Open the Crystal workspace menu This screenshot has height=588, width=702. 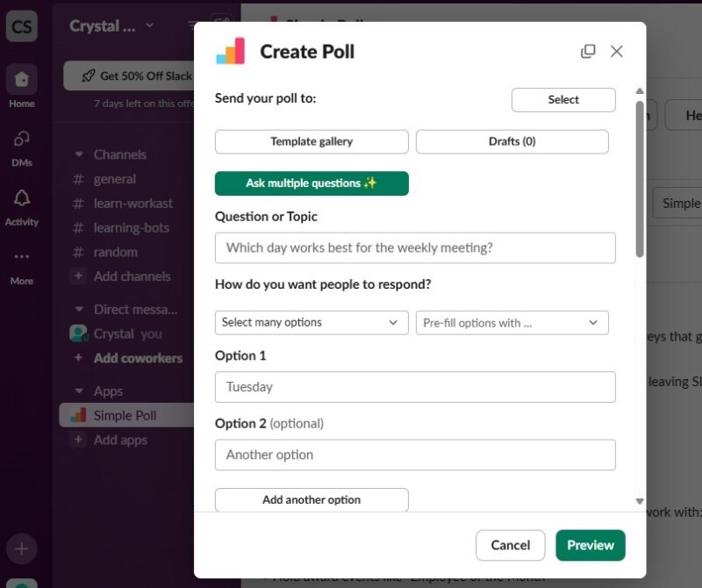(108, 25)
